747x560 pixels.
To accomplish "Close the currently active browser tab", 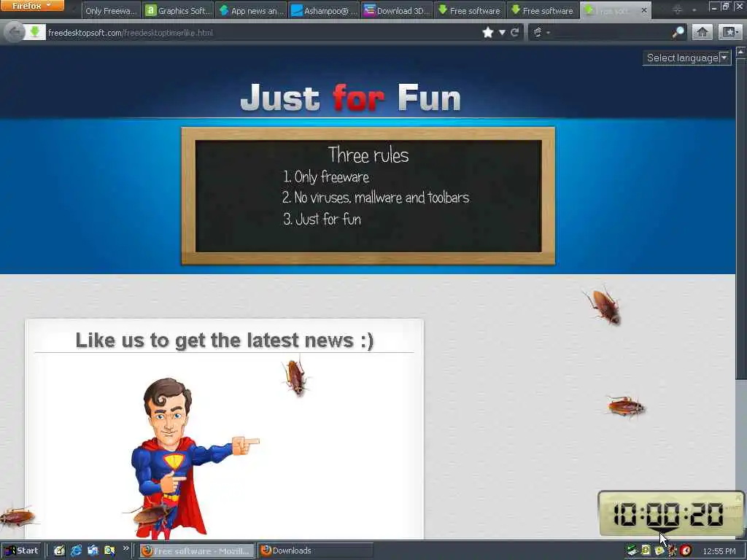I will click(644, 10).
